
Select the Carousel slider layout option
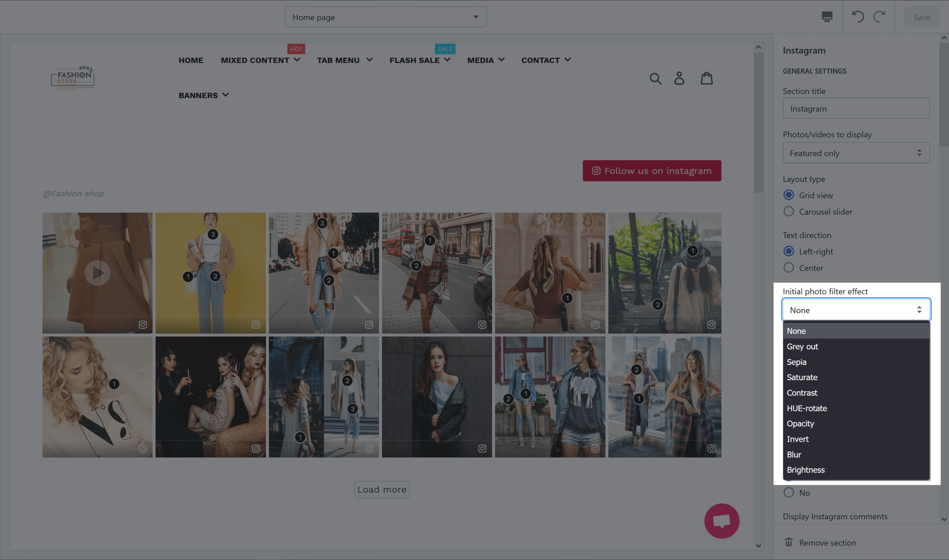pyautogui.click(x=788, y=212)
